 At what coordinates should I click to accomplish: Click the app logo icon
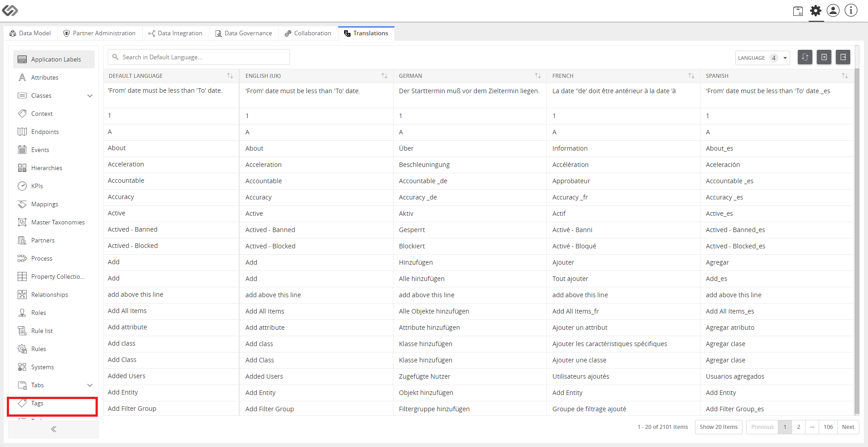coord(10,10)
